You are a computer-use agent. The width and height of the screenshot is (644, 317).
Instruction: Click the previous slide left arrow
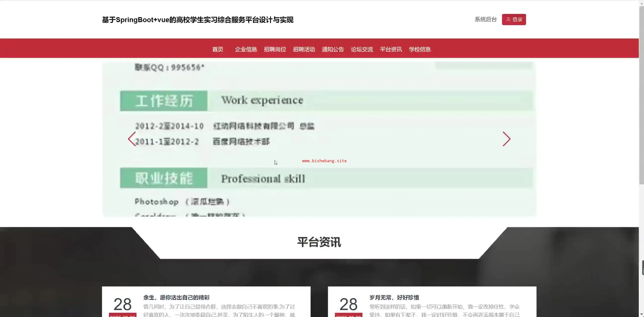132,139
